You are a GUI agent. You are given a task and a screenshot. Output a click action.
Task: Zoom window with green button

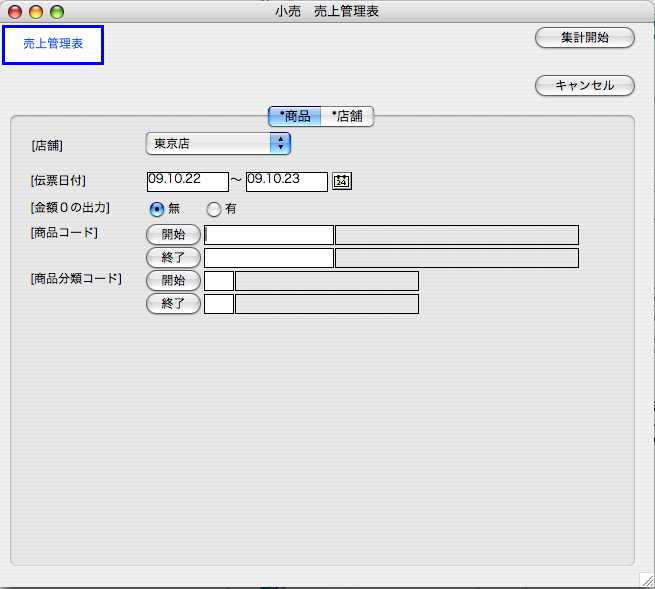pyautogui.click(x=57, y=12)
